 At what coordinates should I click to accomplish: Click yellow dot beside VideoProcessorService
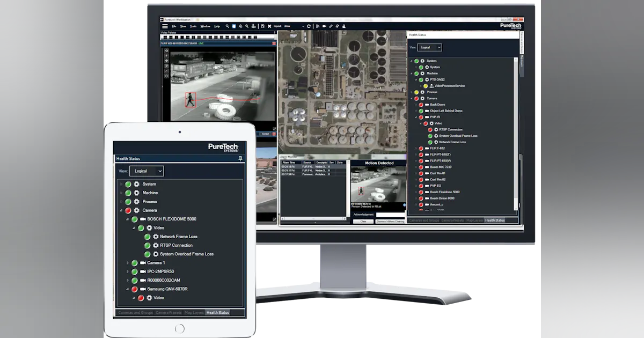[426, 86]
